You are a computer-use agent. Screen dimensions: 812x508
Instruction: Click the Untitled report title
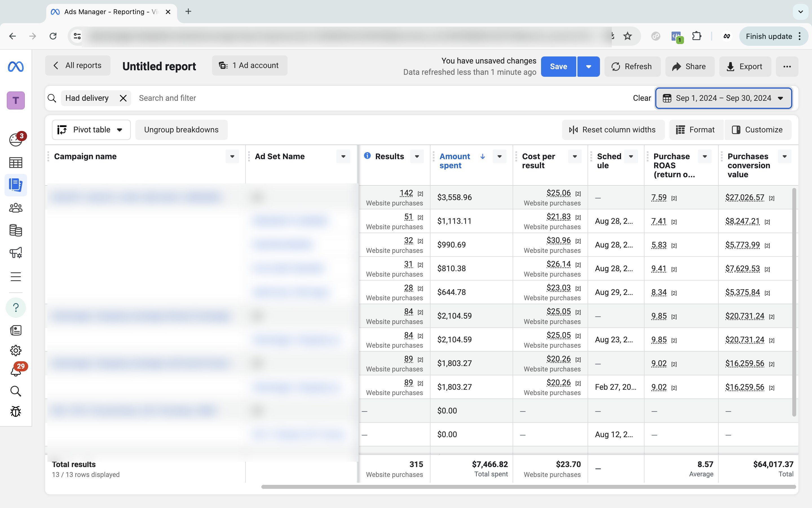(159, 66)
